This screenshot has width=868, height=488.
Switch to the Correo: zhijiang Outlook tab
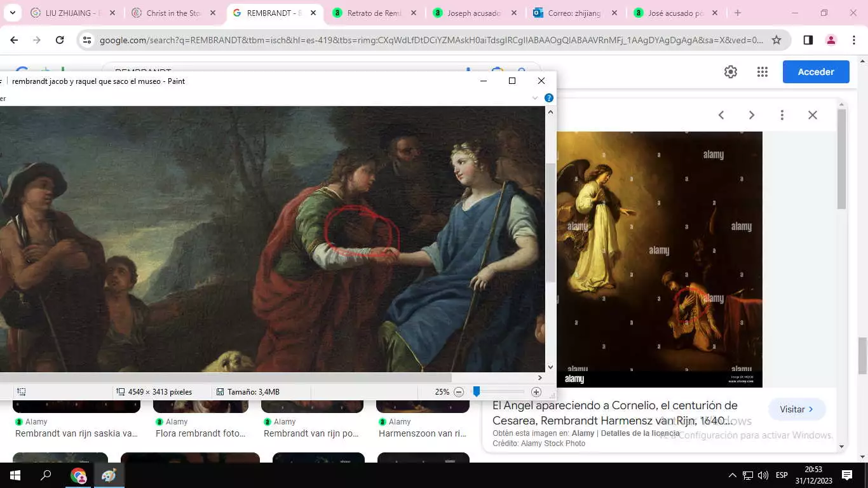[576, 13]
